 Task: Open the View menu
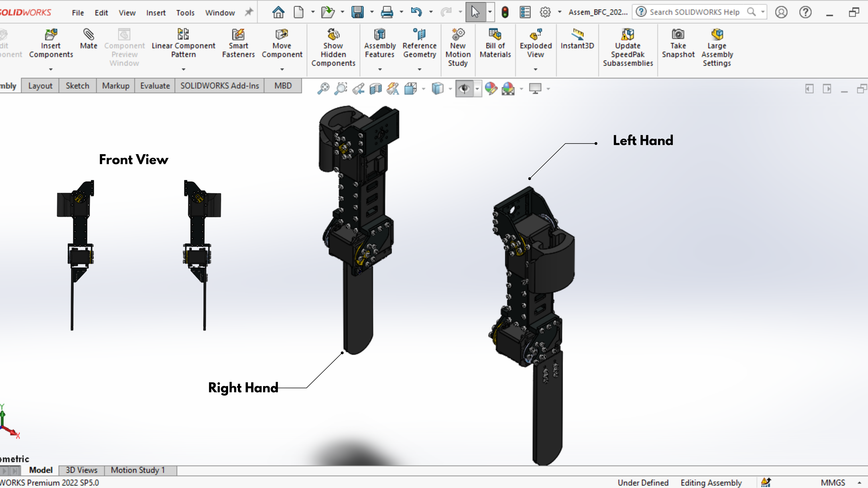[127, 13]
